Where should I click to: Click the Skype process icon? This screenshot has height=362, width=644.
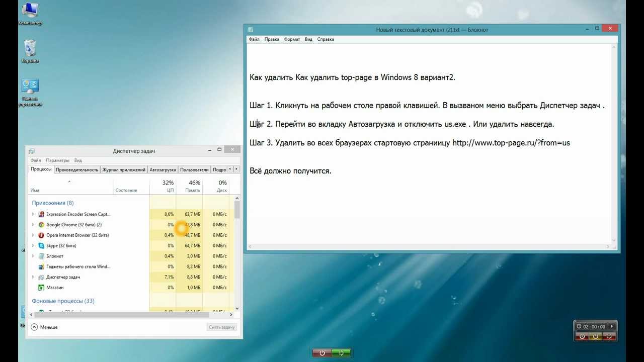pos(41,246)
